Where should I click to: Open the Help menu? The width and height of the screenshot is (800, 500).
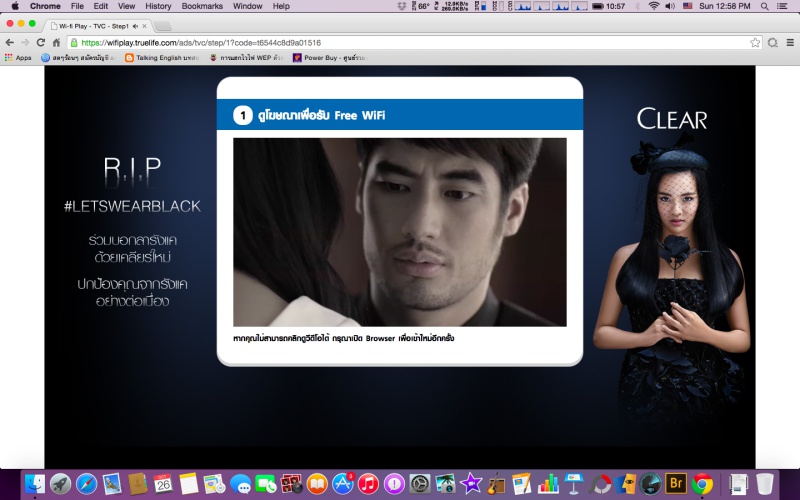coord(281,6)
